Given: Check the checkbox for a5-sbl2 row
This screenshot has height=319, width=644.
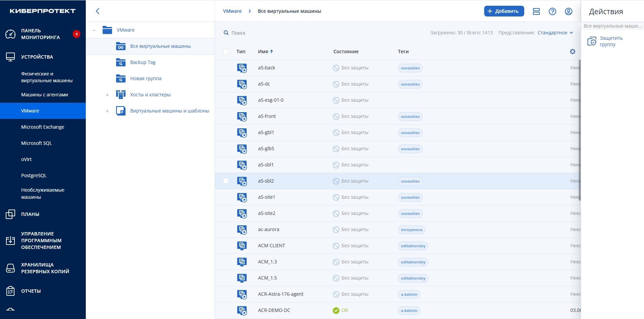Looking at the screenshot, I should (226, 181).
